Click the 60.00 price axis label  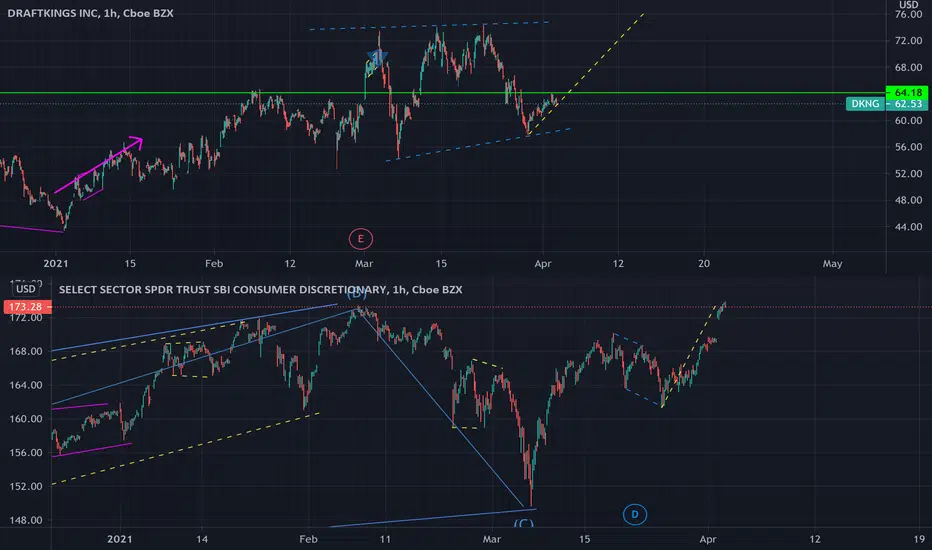[908, 120]
